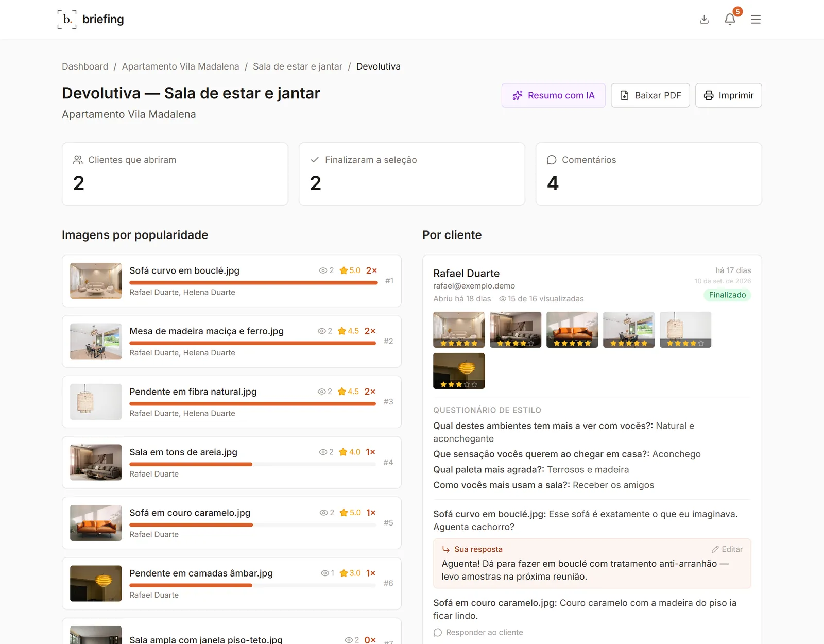Open Rafael's second thumbnail, sand-tone room
The width and height of the screenshot is (824, 644).
click(516, 330)
